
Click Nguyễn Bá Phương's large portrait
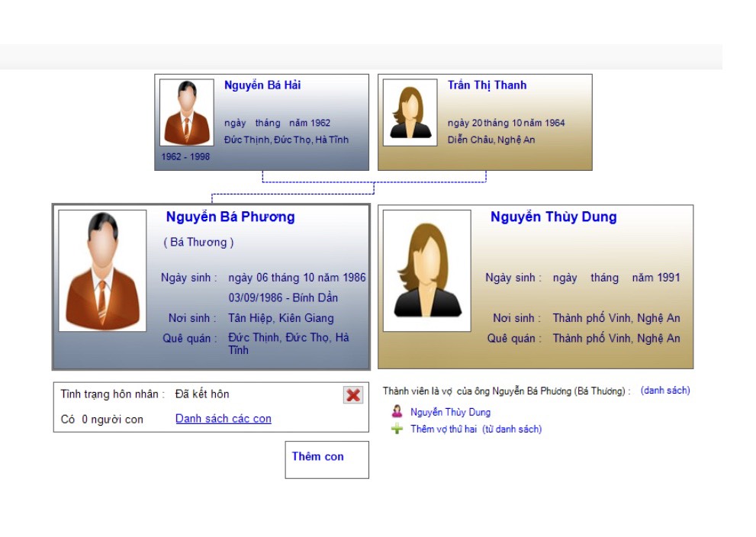click(x=102, y=271)
